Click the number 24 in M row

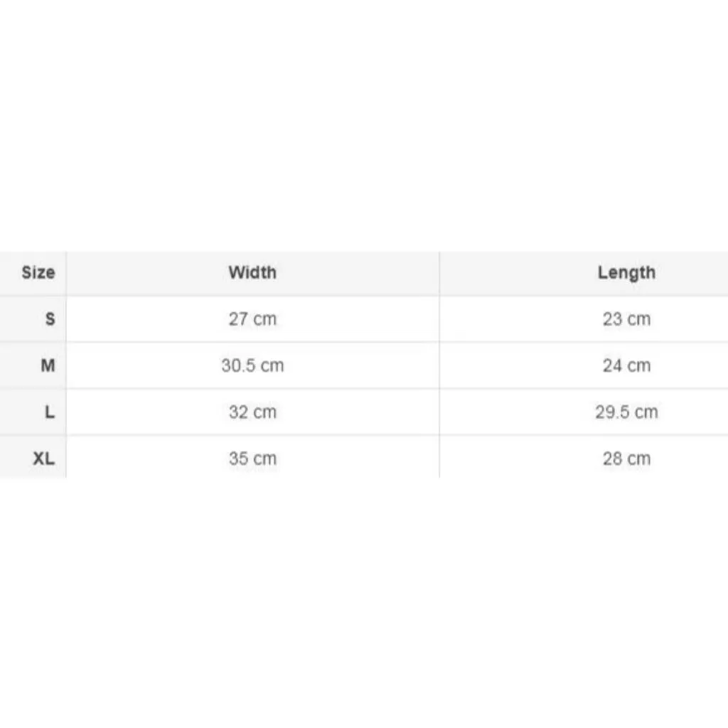pos(612,365)
